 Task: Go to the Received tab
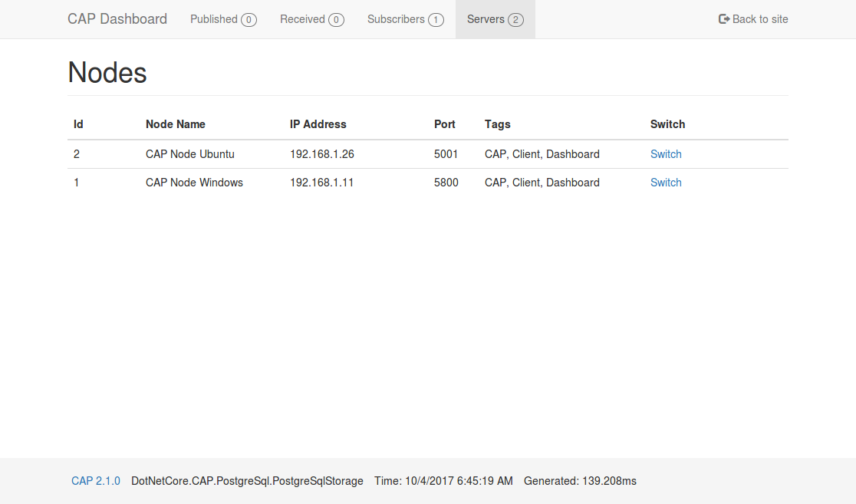point(302,19)
